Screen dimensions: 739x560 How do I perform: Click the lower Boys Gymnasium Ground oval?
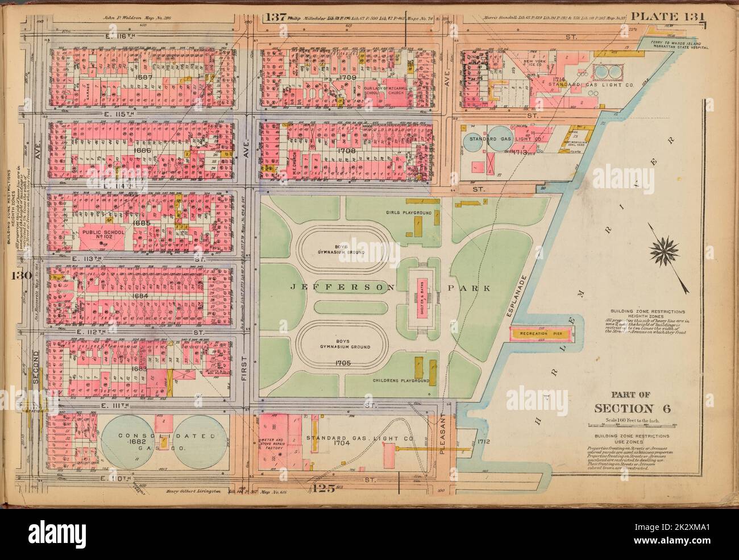point(338,346)
